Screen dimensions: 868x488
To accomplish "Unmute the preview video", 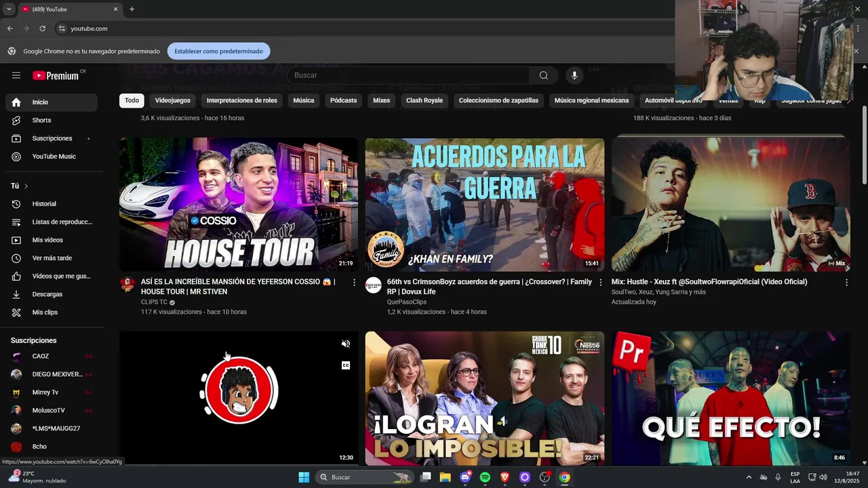I will pos(346,344).
